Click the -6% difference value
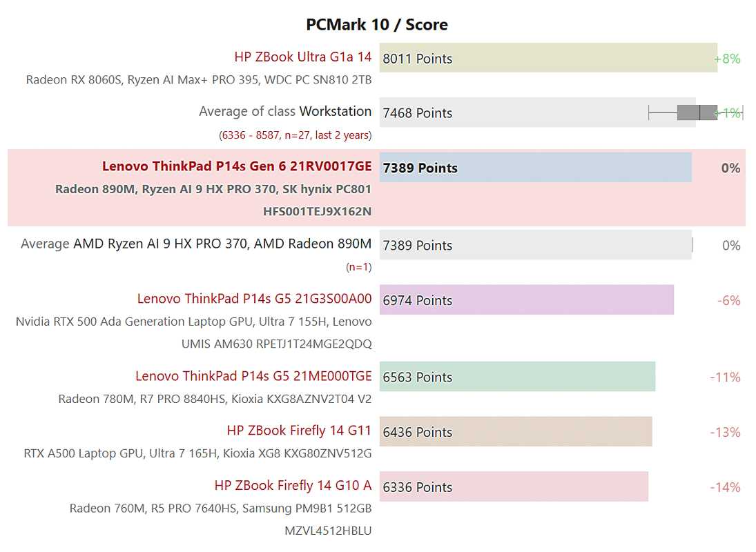This screenshot has width=756, height=552. tap(728, 301)
